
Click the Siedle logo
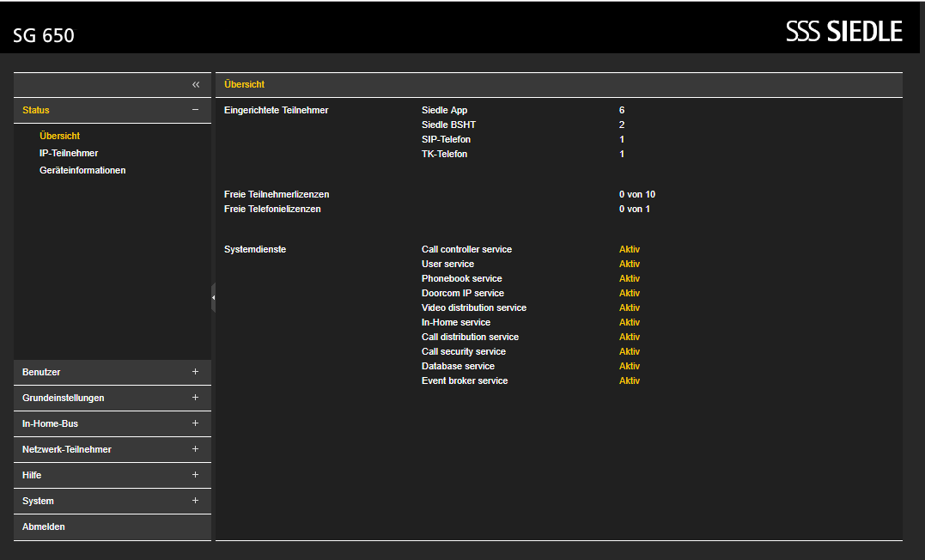coord(844,31)
